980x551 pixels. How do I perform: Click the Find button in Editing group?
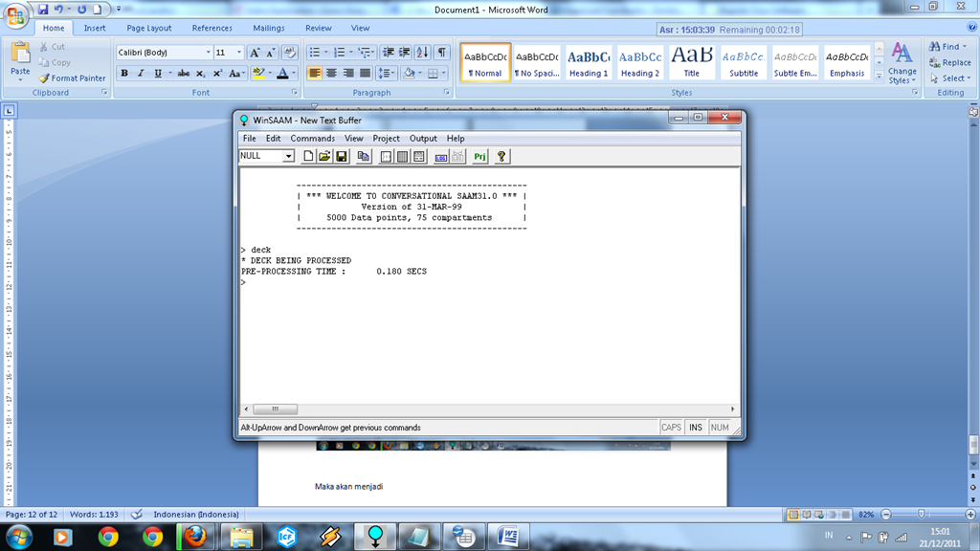(x=947, y=47)
